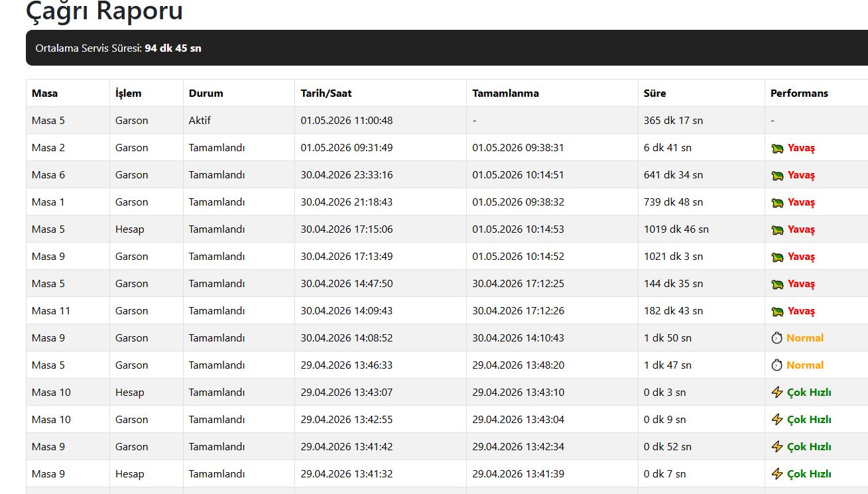
Task: Click the start time 30.04.2026 14:47:50
Action: (x=346, y=284)
